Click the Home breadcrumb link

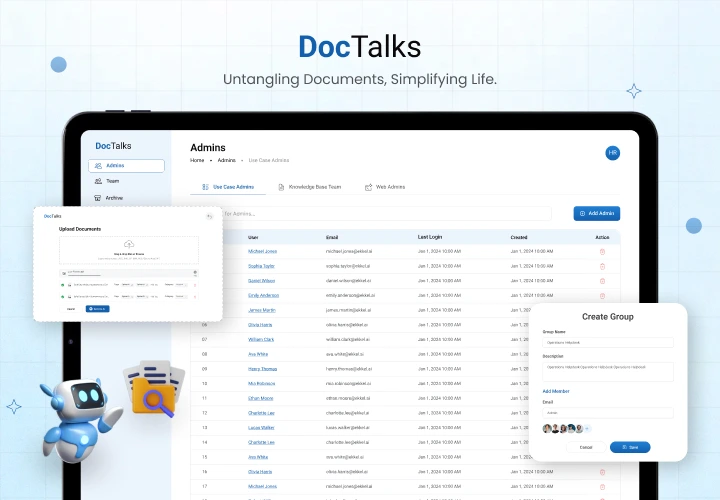197,160
